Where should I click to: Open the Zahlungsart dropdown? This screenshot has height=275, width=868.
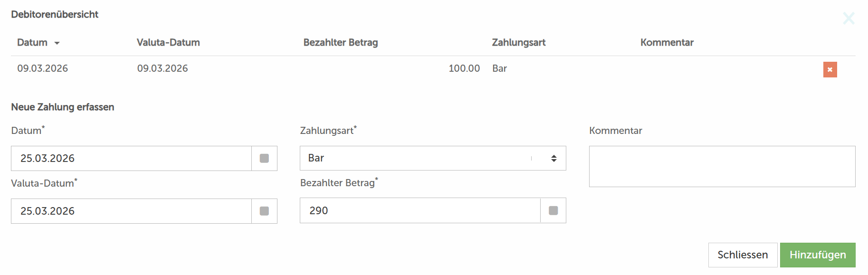(x=418, y=158)
